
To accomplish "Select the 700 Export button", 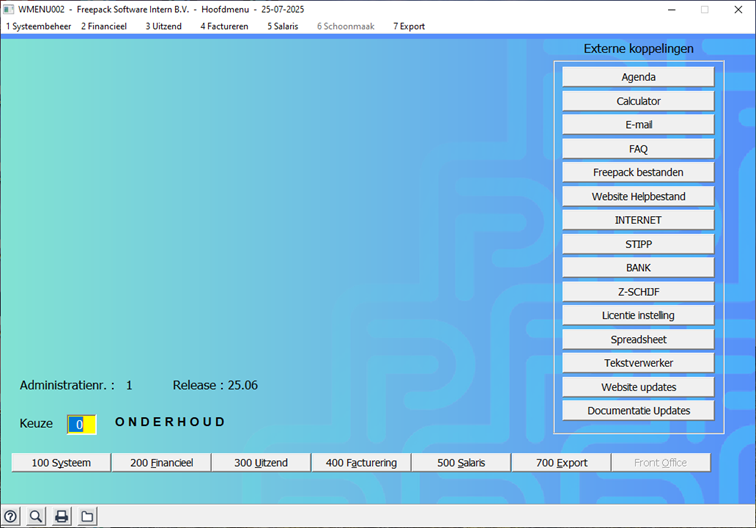I will pyautogui.click(x=562, y=463).
